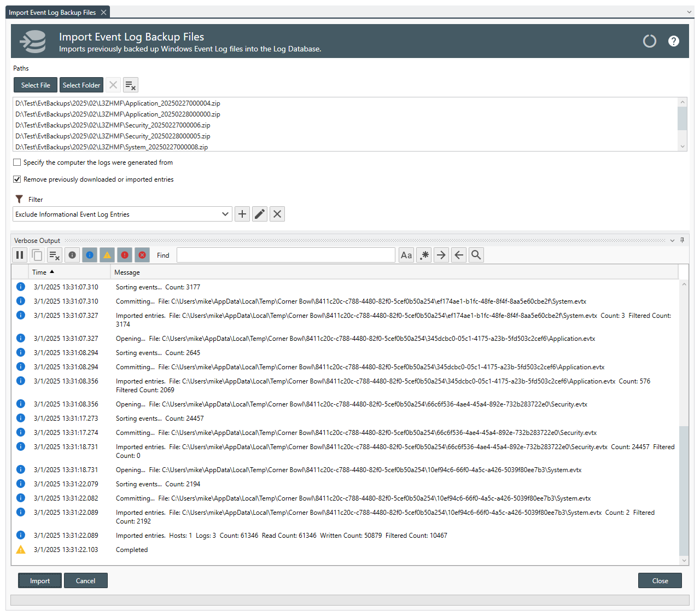Add a new filter
The height and width of the screenshot is (616, 700).
(x=242, y=214)
